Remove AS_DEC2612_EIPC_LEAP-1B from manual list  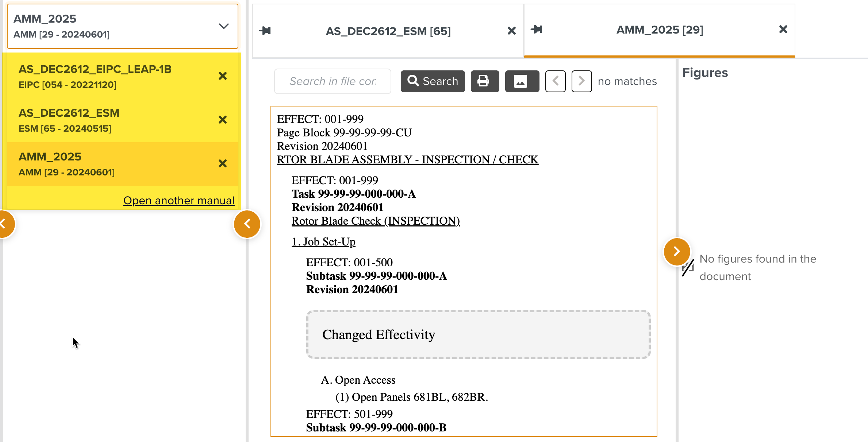pos(222,76)
